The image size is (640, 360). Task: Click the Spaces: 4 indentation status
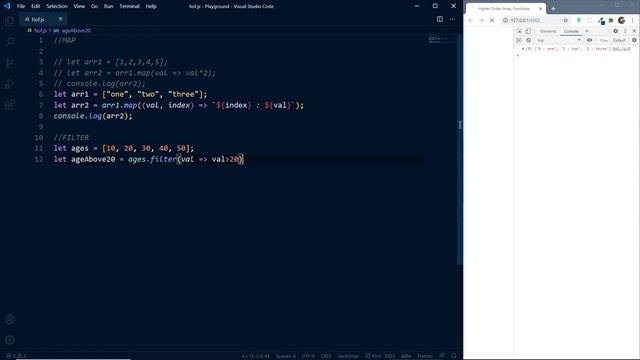[285, 356]
